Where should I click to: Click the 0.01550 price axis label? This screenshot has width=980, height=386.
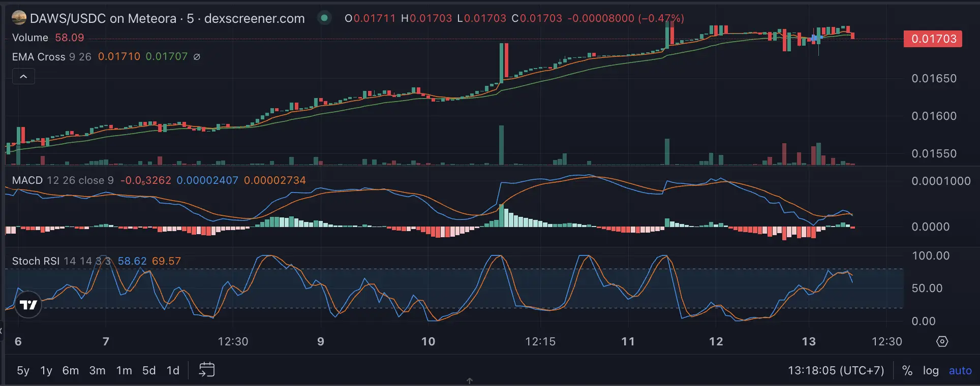point(934,153)
